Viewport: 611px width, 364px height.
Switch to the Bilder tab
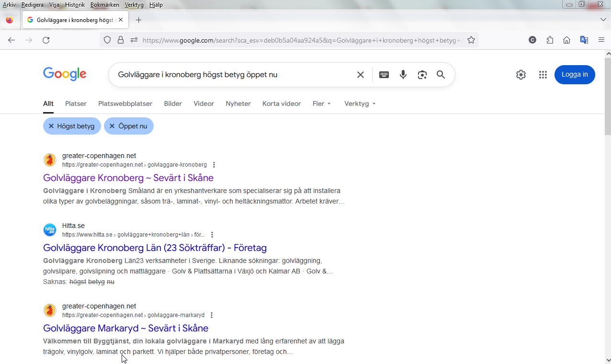click(x=173, y=103)
